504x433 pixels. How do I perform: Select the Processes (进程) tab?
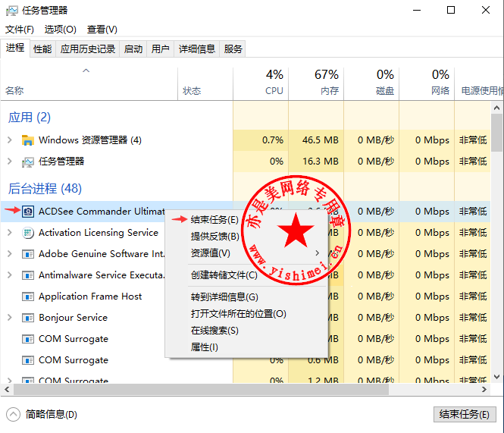(15, 49)
